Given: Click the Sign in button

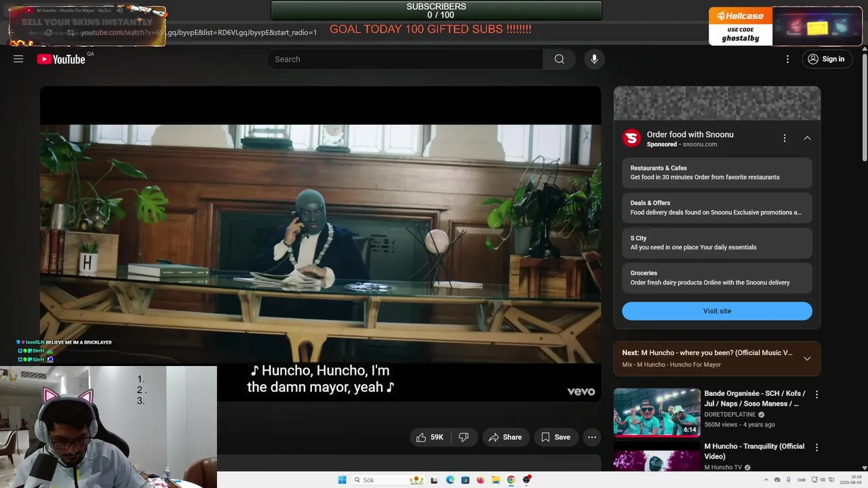Looking at the screenshot, I should [826, 59].
